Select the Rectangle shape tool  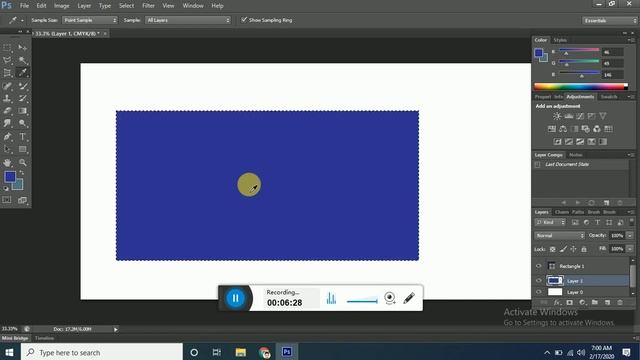coord(22,149)
